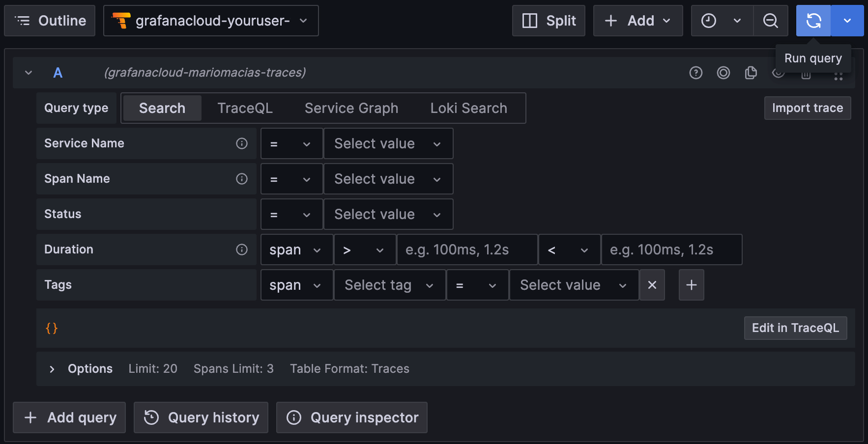Viewport: 868px width, 444px height.
Task: Expand the Options section
Action: coord(80,368)
